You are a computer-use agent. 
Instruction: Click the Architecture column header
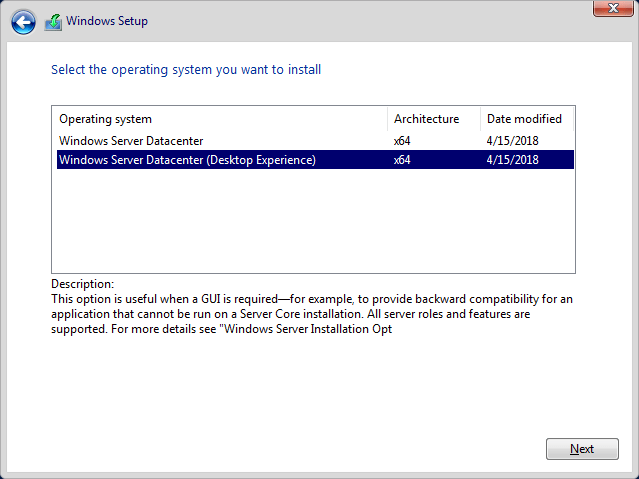(434, 119)
